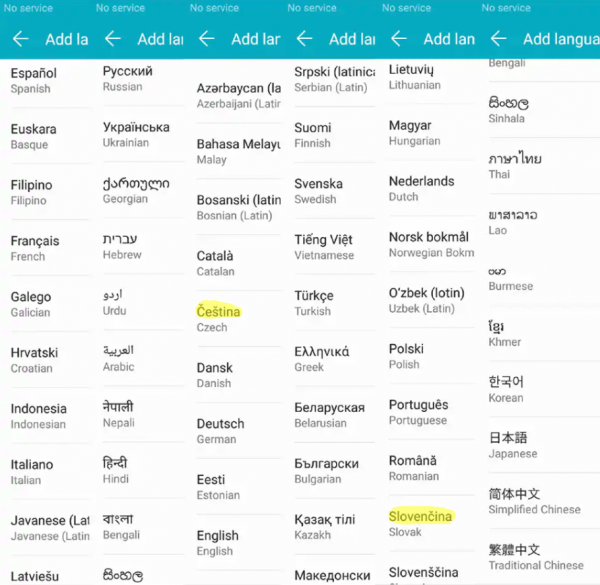Viewport: 600px width, 585px height.
Task: Tap back arrow above the Русский list
Action: pos(113,40)
